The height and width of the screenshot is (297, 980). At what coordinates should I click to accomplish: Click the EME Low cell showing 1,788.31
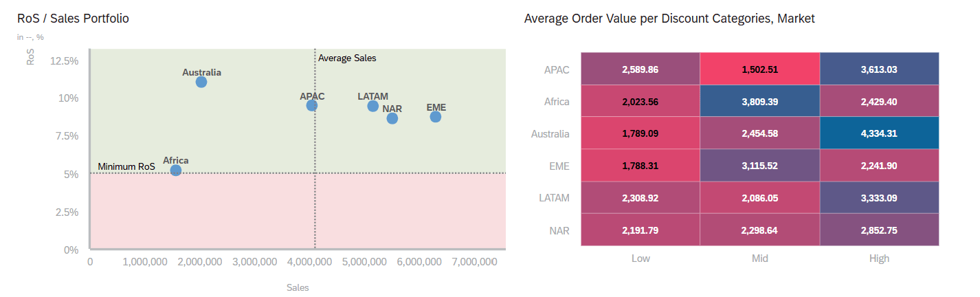[x=640, y=166]
